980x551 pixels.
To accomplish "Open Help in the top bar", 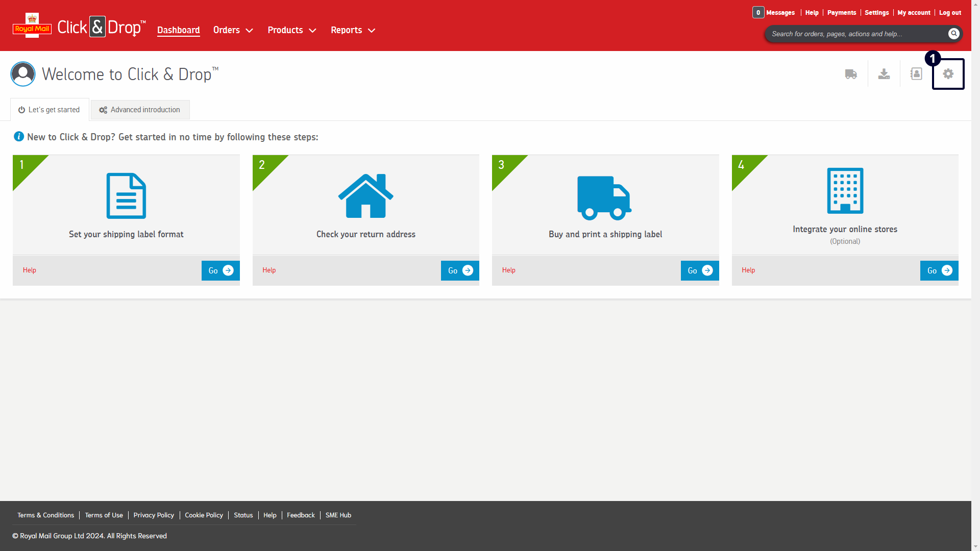I will (x=812, y=13).
